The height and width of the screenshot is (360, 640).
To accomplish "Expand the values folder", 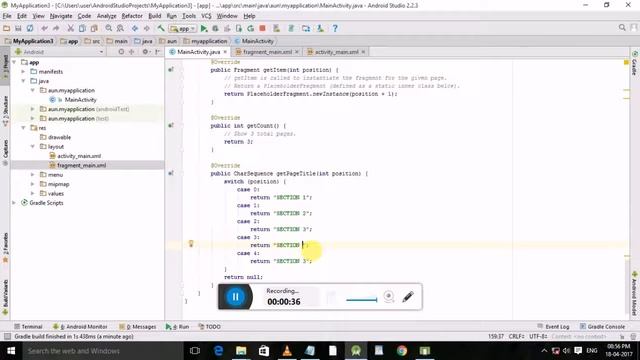I will click(x=33, y=193).
